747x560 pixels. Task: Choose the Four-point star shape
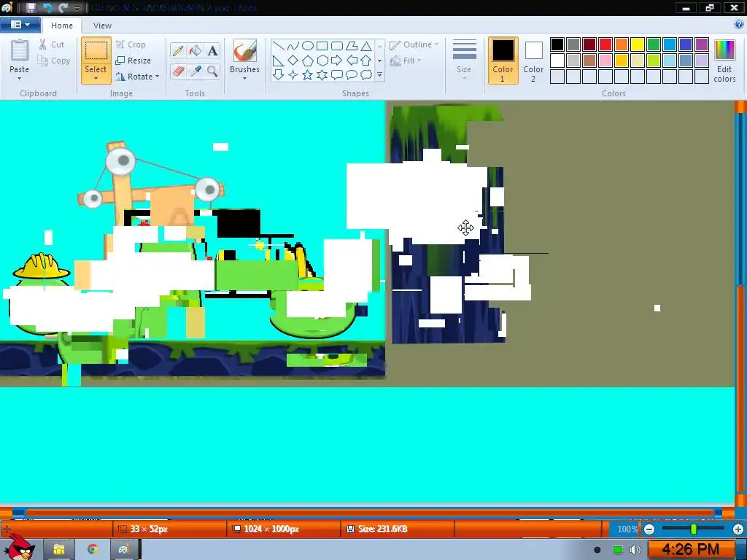tap(293, 75)
